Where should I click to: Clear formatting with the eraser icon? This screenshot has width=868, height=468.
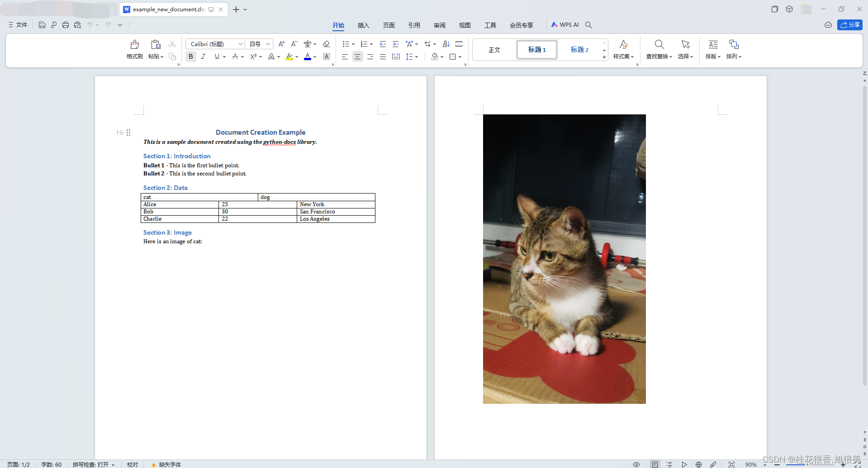pos(326,44)
